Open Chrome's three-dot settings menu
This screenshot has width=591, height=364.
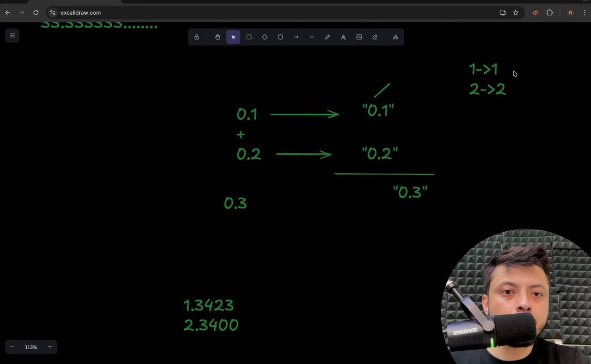(584, 12)
